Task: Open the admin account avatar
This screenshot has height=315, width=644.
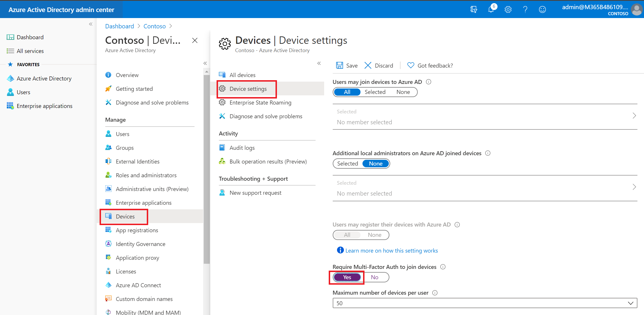Action: point(637,9)
